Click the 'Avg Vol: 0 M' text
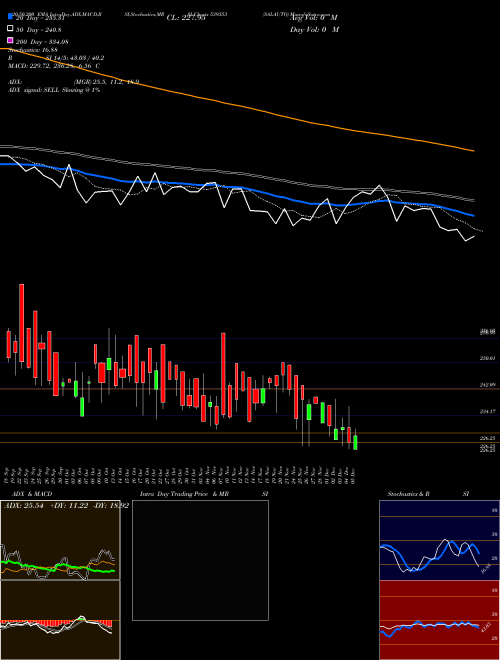 pyautogui.click(x=314, y=18)
